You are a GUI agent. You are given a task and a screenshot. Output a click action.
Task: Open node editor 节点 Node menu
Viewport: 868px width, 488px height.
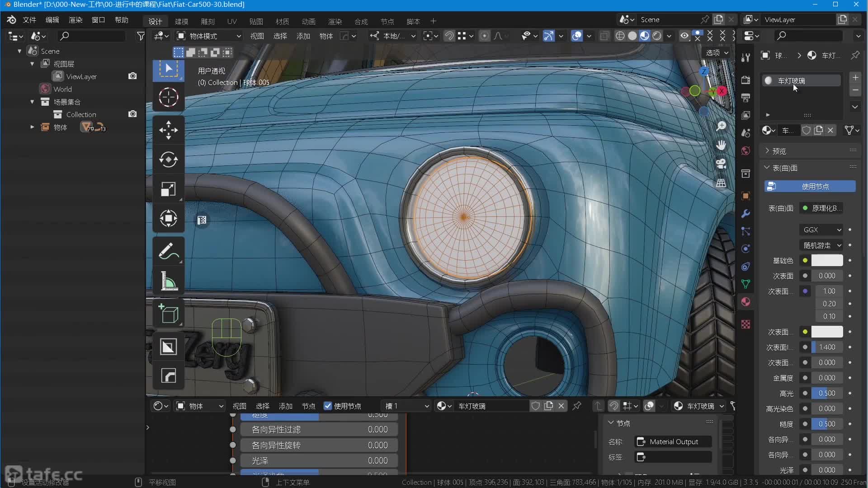pos(308,406)
